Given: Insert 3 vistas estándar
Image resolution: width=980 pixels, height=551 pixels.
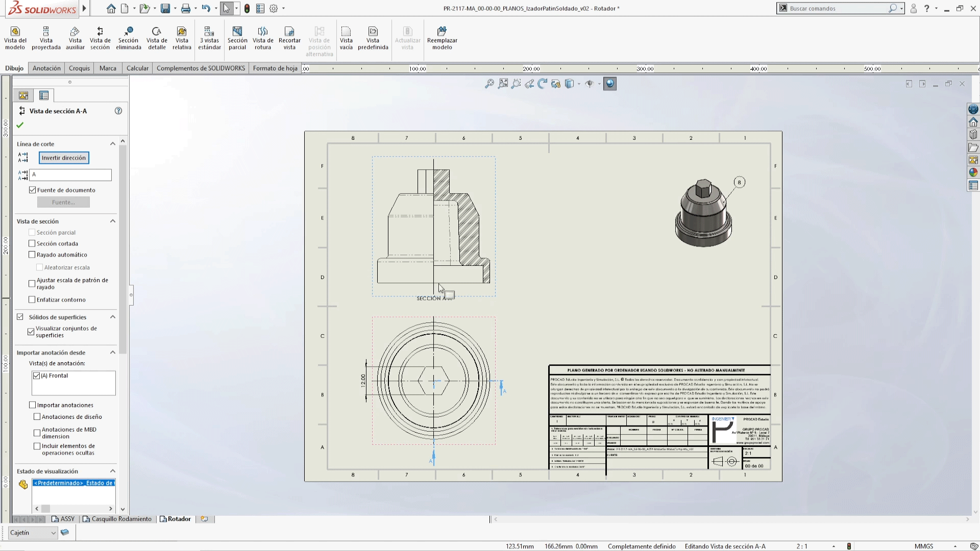Looking at the screenshot, I should click(209, 38).
